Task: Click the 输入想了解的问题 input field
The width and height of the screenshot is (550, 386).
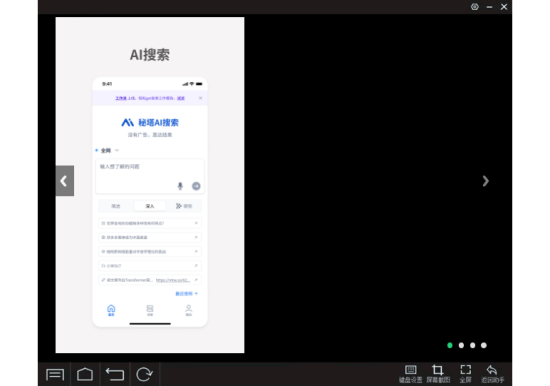Action: pyautogui.click(x=150, y=176)
